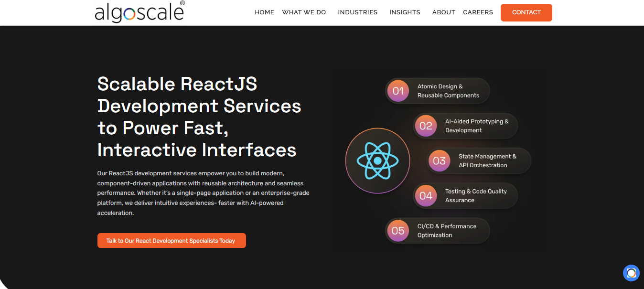644x289 pixels.
Task: Click the 03 number badge
Action: click(439, 161)
